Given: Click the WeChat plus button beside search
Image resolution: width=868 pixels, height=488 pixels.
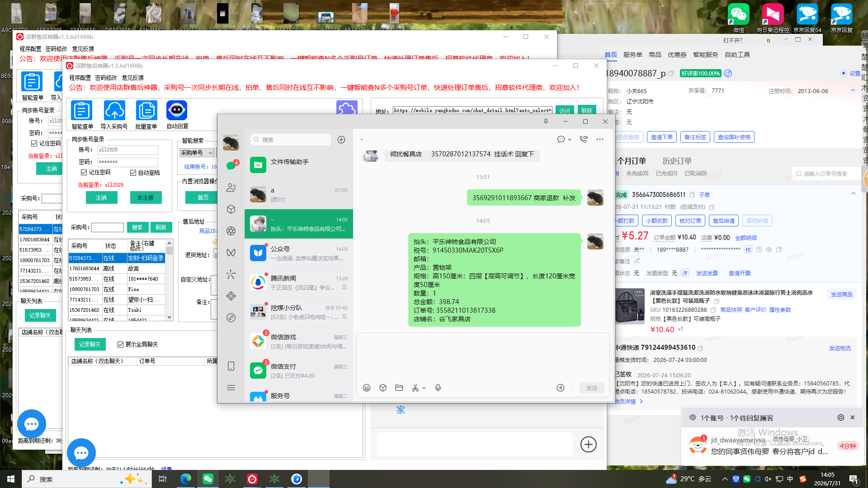Looking at the screenshot, I should [x=341, y=140].
